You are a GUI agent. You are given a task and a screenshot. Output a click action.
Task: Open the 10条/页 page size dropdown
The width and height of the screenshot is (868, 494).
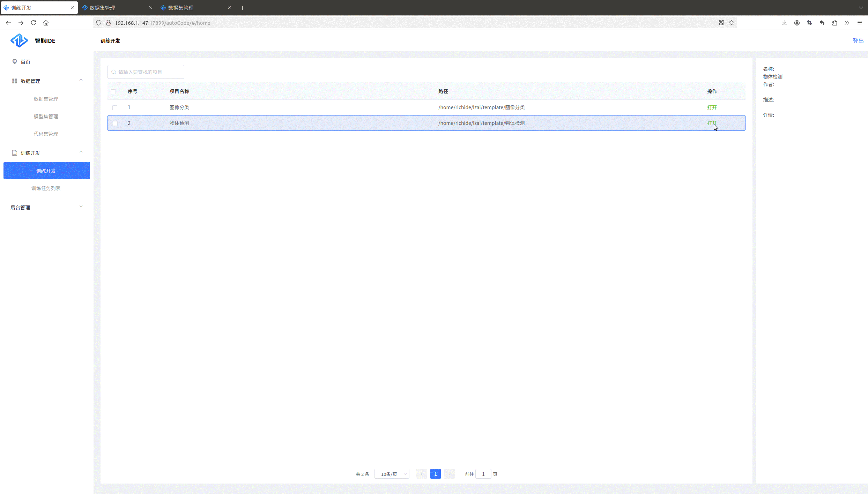coord(392,474)
